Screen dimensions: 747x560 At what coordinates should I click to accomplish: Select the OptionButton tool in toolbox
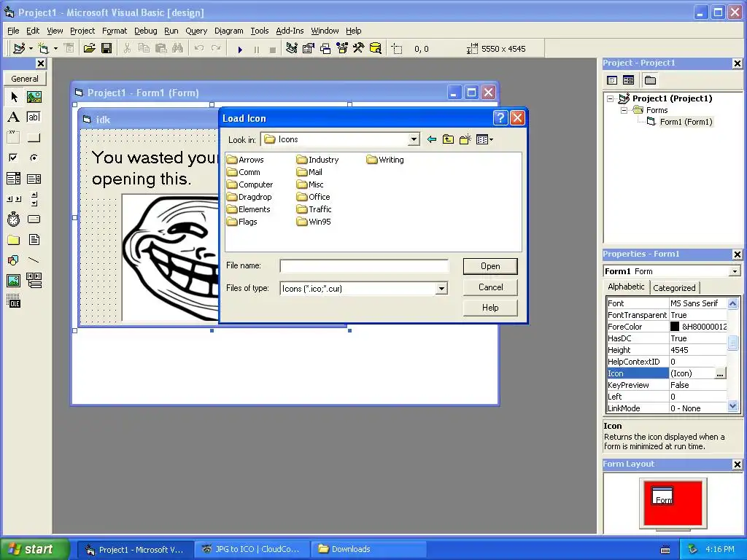point(34,157)
